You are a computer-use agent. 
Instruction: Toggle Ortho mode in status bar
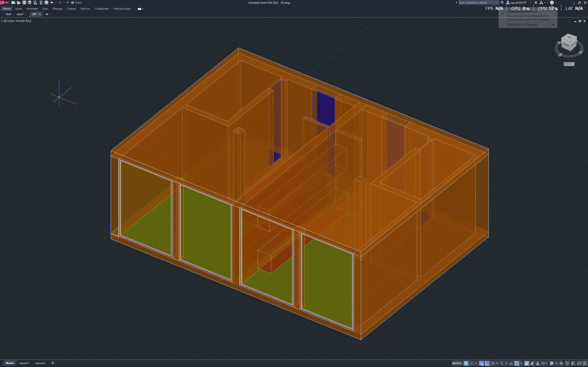[487, 363]
